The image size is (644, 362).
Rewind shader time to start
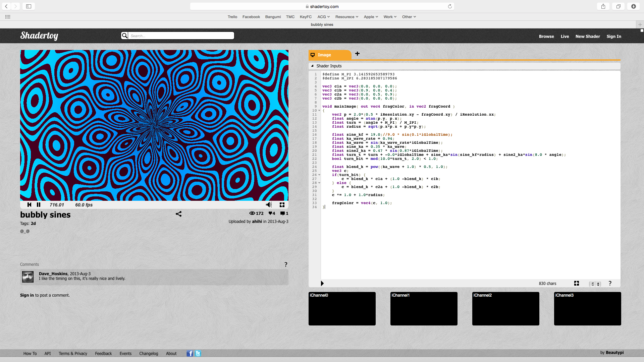coord(29,205)
